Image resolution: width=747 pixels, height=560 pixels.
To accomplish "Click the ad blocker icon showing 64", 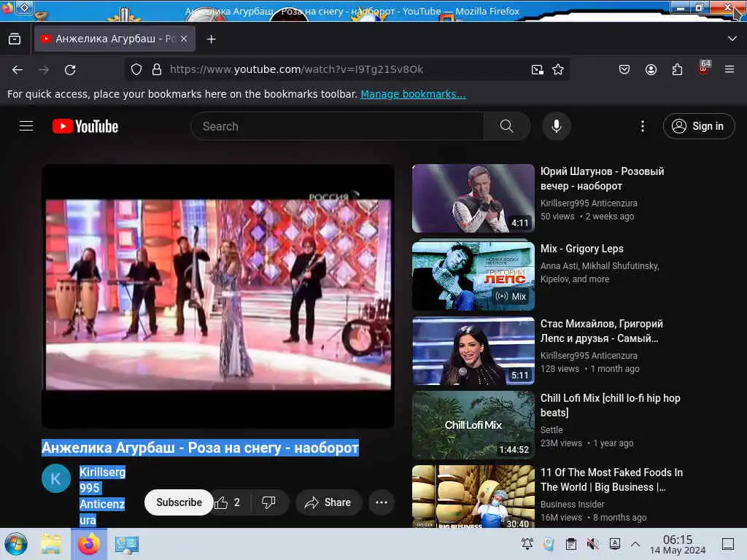I will click(704, 69).
